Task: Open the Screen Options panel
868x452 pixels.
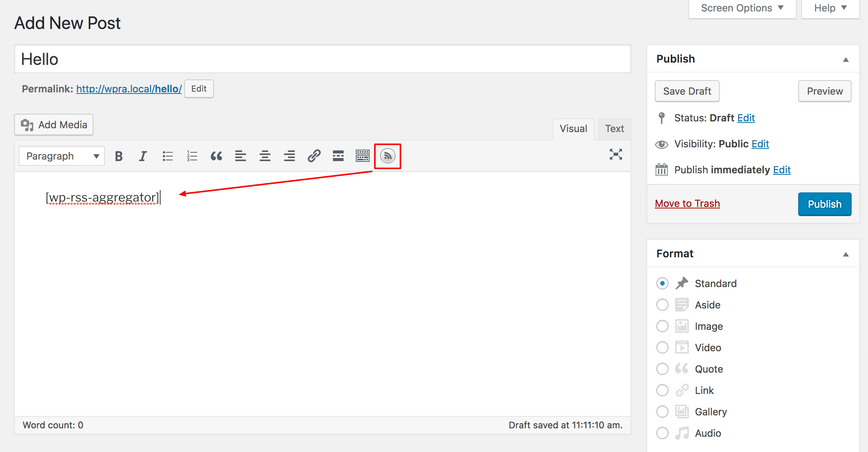Action: click(x=741, y=8)
